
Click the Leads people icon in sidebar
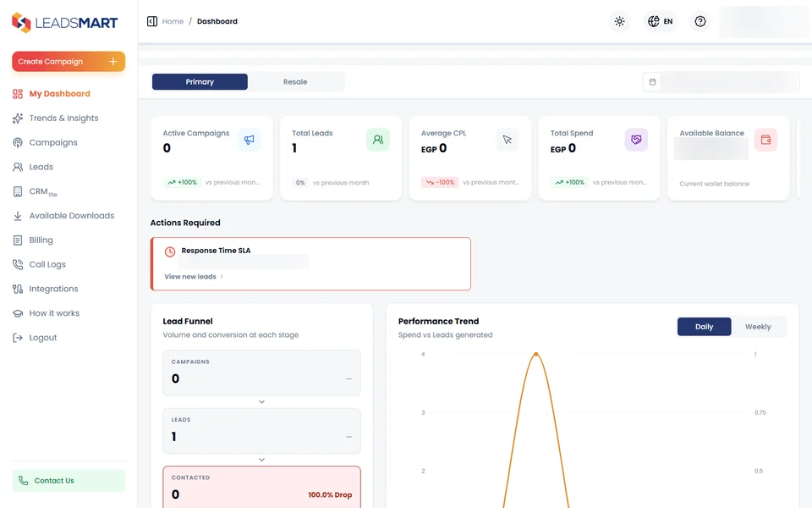[18, 167]
